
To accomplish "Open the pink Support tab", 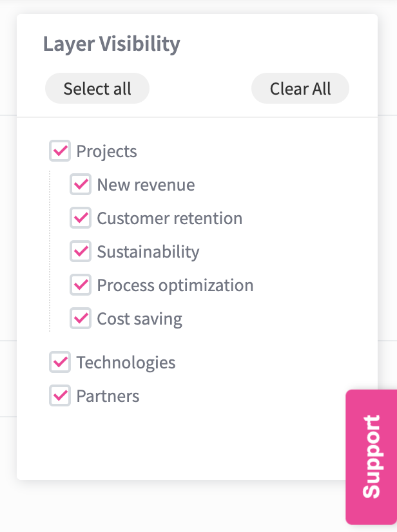I will (371, 457).
